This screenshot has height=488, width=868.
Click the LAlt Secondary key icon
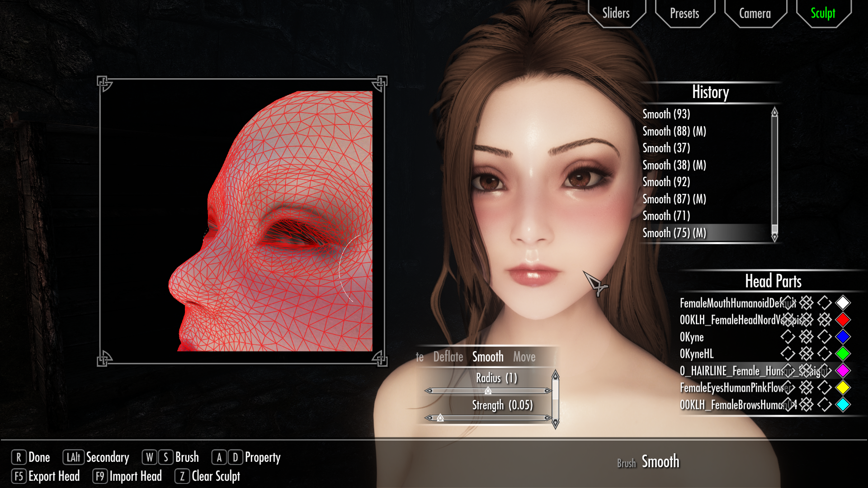click(x=73, y=457)
